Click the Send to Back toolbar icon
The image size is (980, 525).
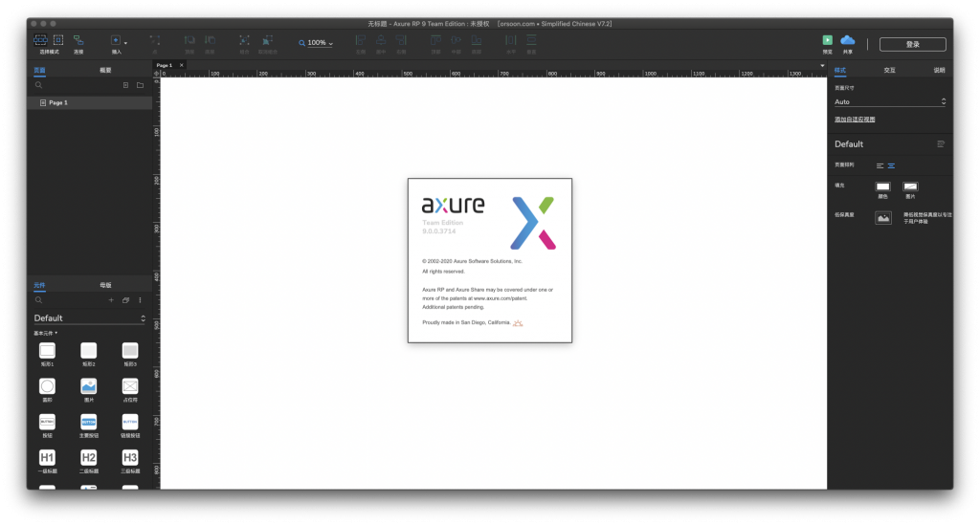pyautogui.click(x=210, y=40)
